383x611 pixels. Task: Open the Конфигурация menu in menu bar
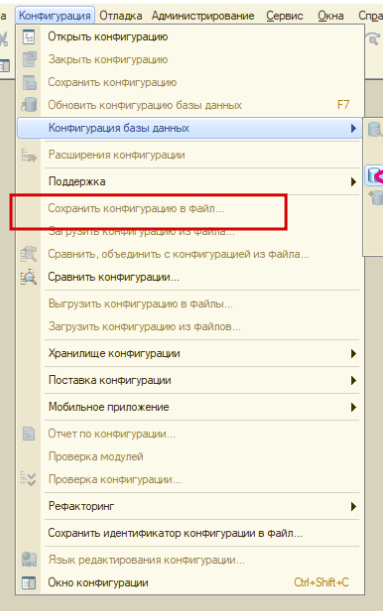click(55, 16)
